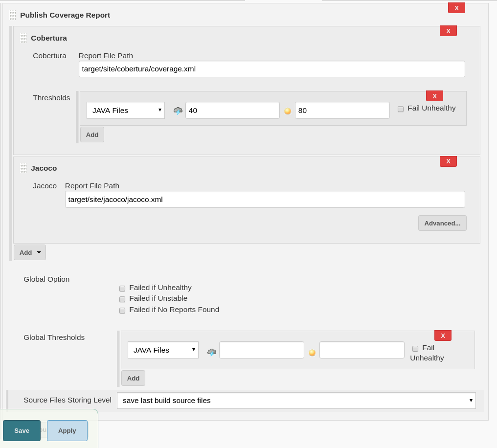This screenshot has height=448, width=497.
Task: Click the Jacoco section heading
Action: [x=44, y=168]
